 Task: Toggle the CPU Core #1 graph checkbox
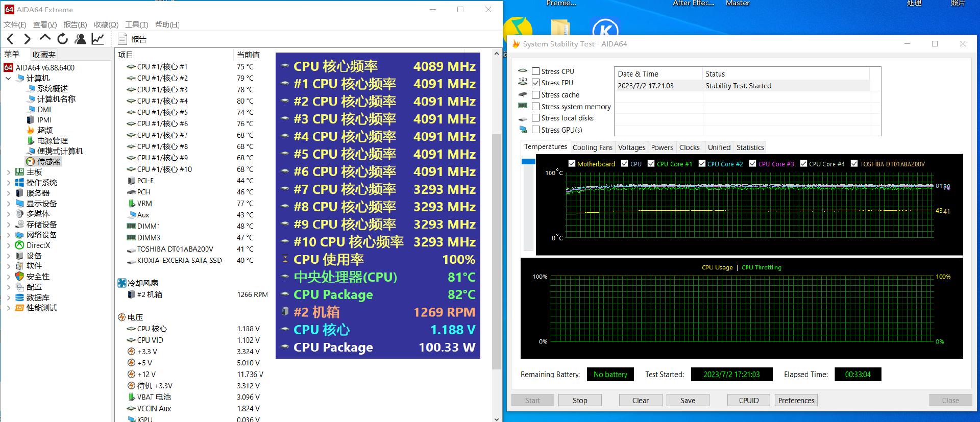coord(651,164)
